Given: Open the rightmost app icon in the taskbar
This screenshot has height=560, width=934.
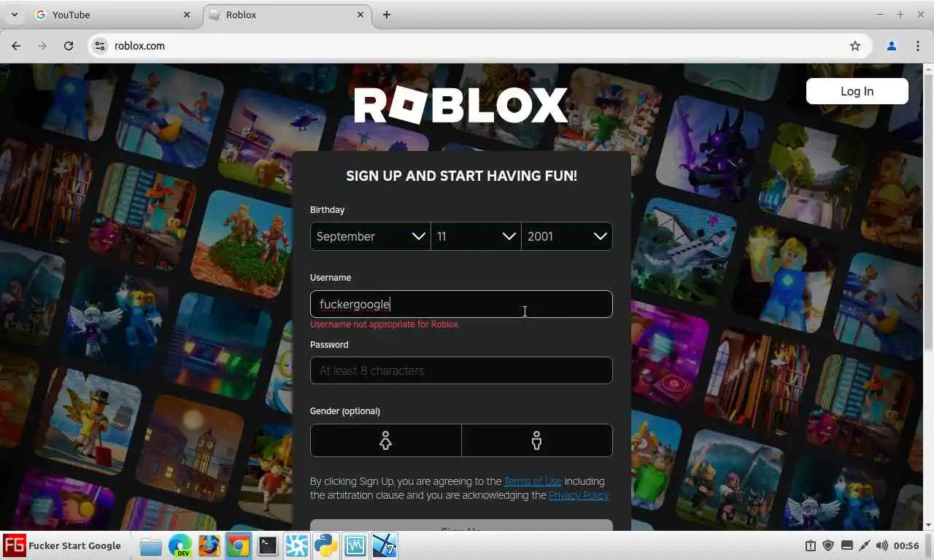Looking at the screenshot, I should [385, 545].
